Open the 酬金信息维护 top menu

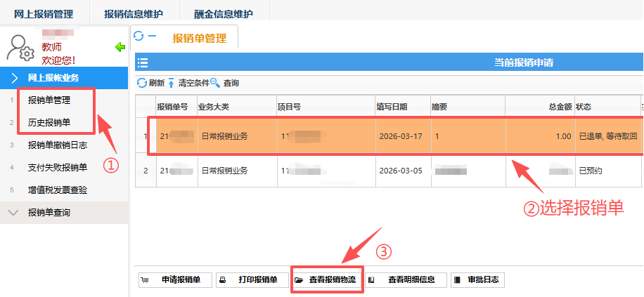click(x=224, y=13)
